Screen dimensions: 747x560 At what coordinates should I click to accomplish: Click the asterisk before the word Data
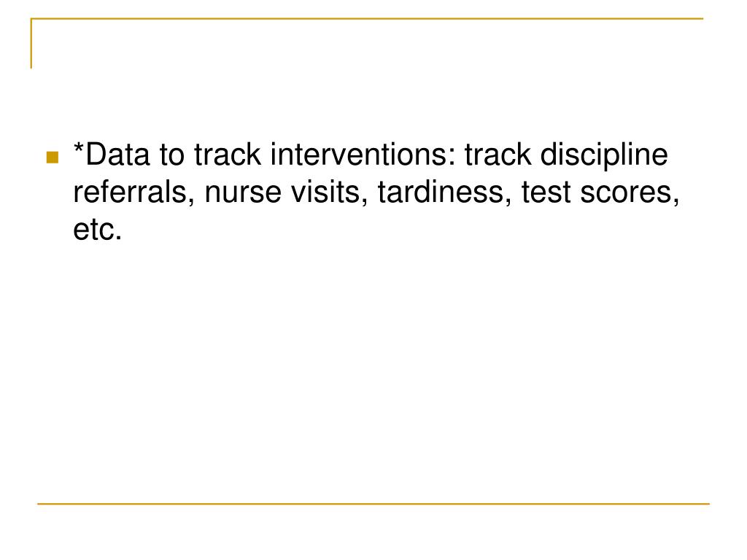[79, 147]
